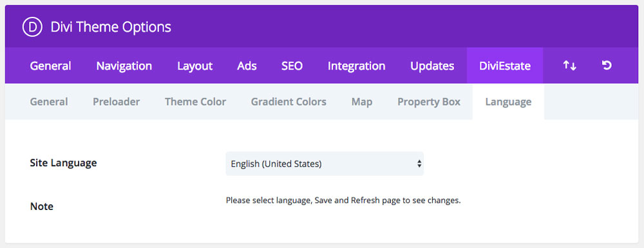
Task: Click the Divi logo icon
Action: coord(32,27)
